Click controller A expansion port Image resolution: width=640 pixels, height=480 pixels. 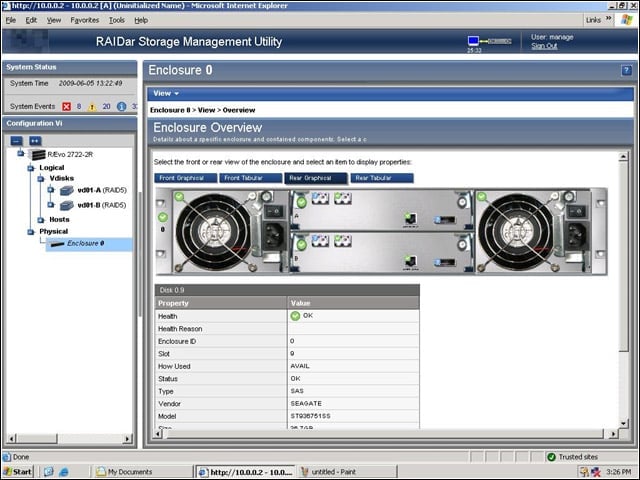pos(445,220)
